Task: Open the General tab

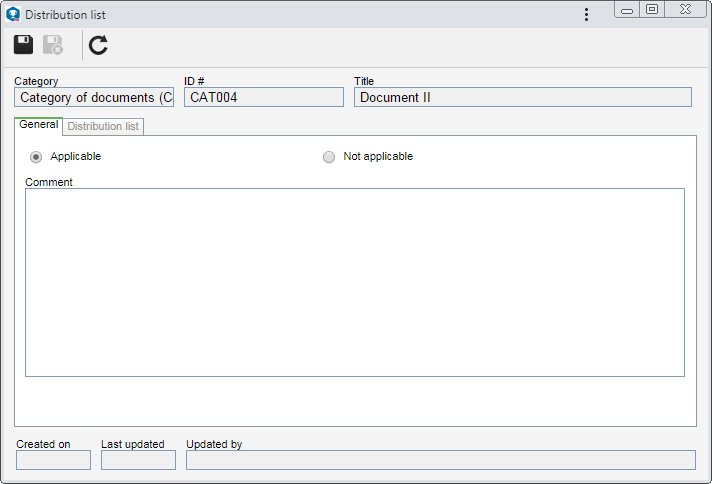Action: (39, 125)
